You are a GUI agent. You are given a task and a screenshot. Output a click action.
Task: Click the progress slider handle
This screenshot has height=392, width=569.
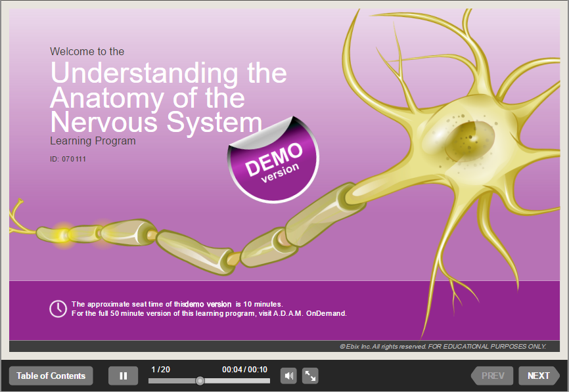[x=200, y=381]
